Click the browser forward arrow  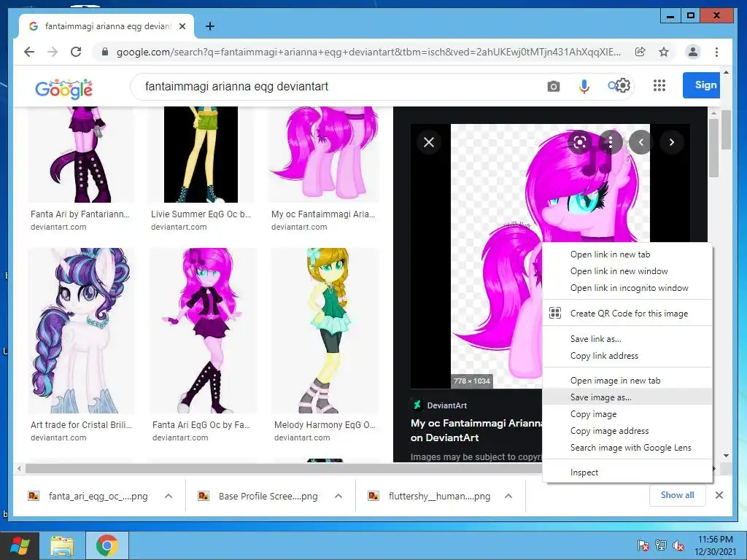click(x=53, y=52)
